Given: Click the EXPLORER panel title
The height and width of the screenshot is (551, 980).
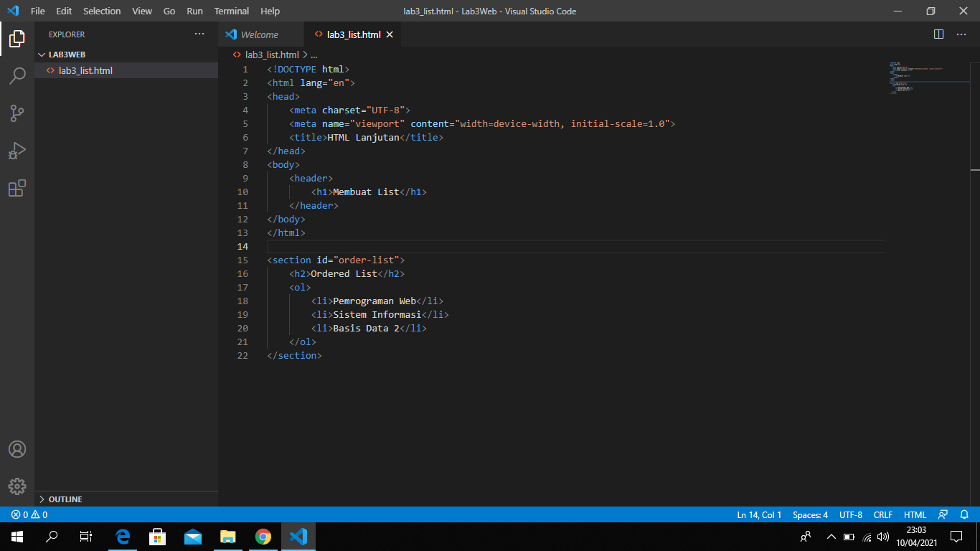Looking at the screenshot, I should (x=67, y=34).
